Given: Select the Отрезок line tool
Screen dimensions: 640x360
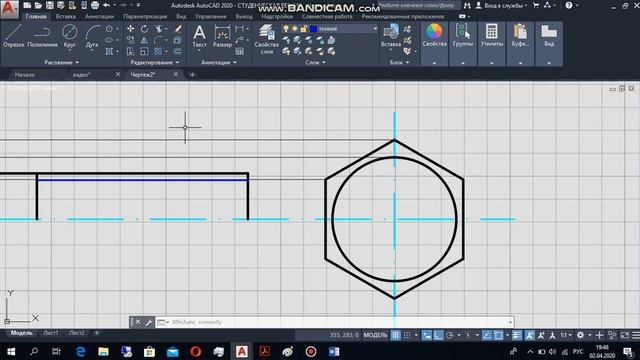Looking at the screenshot, I should (14, 36).
